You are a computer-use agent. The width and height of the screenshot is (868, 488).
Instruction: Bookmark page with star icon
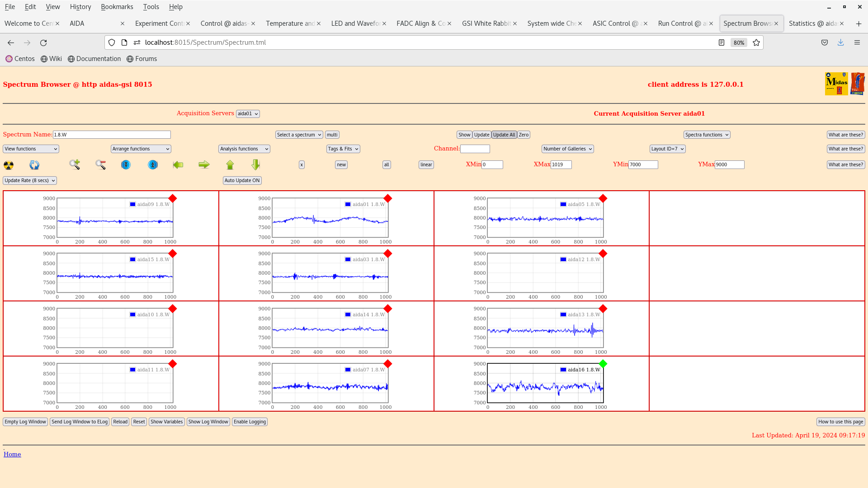click(756, 42)
